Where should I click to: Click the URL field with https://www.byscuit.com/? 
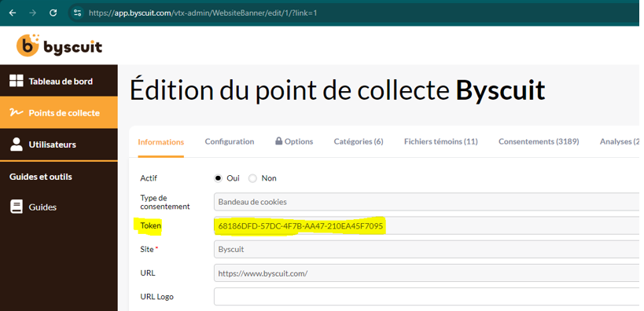pyautogui.click(x=427, y=273)
